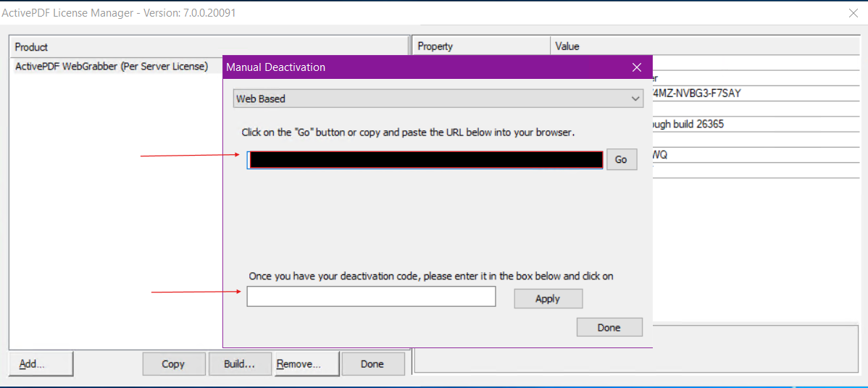Image resolution: width=868 pixels, height=388 pixels.
Task: Close the Manual Deactivation dialog
Action: pos(637,67)
